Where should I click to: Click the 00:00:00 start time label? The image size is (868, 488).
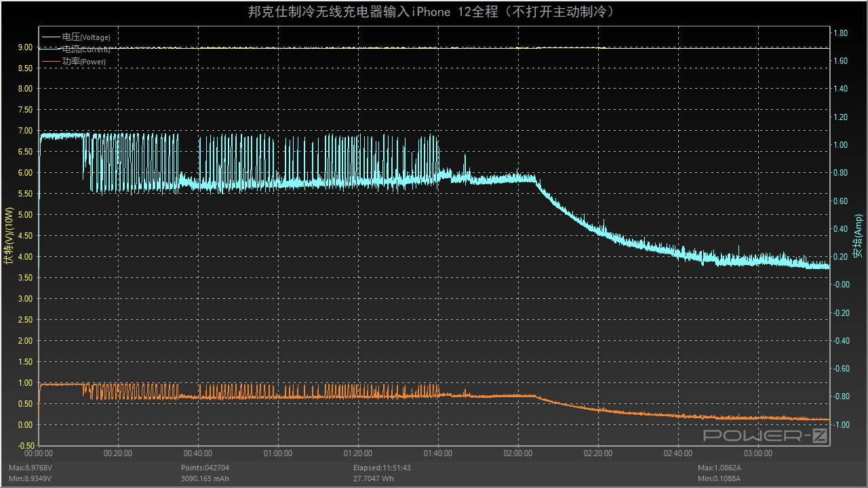[39, 453]
